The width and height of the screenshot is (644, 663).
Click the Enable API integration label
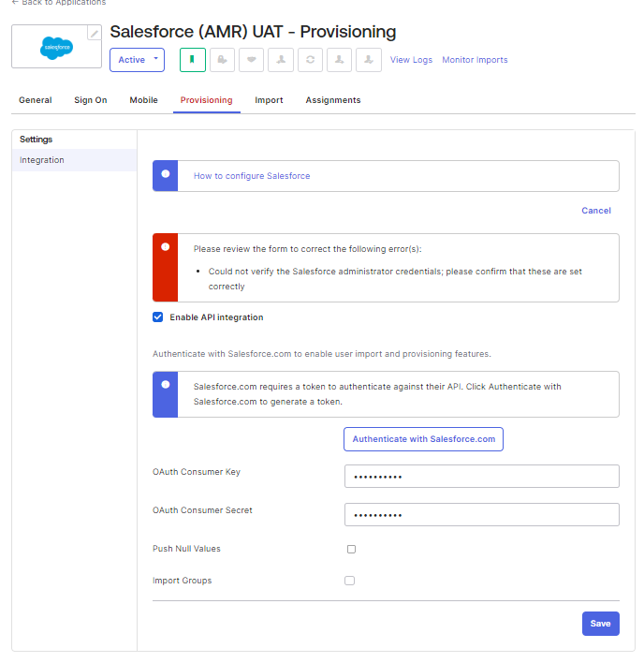point(216,317)
